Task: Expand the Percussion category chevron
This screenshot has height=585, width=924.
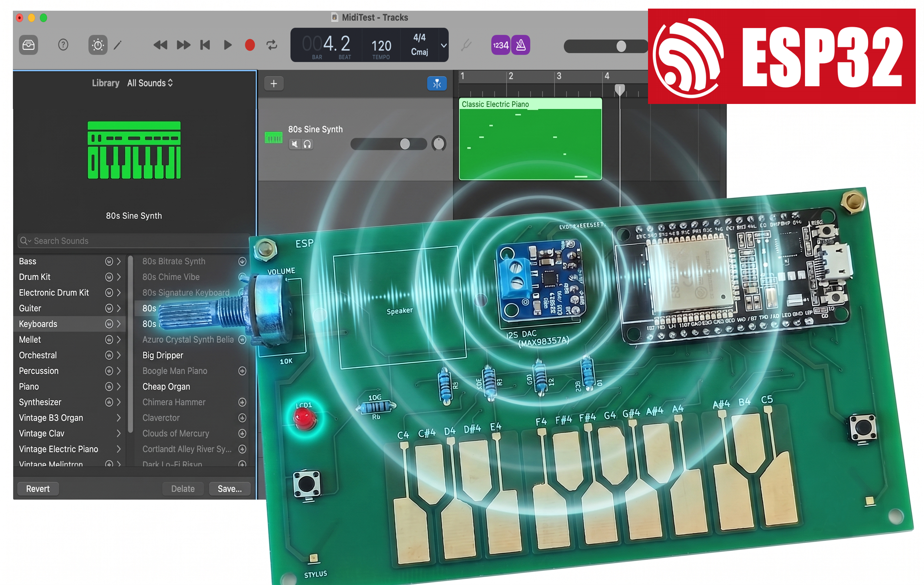Action: click(119, 371)
